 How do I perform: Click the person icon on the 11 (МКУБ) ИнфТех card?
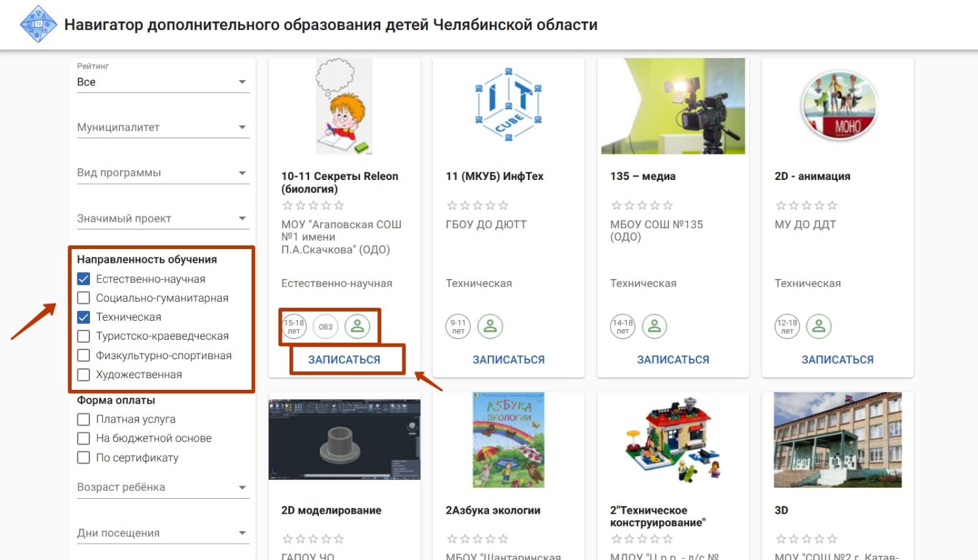[490, 327]
